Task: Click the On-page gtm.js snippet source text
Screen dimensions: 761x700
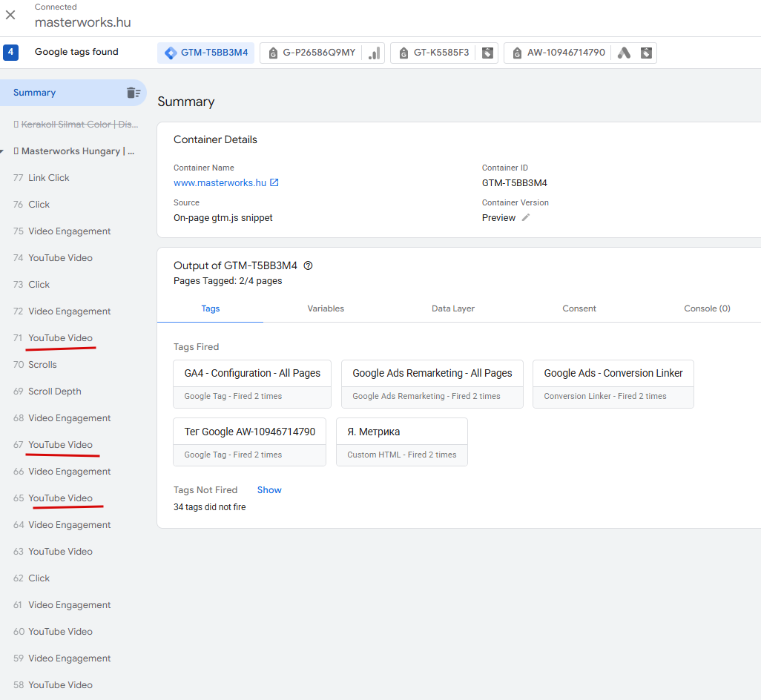Action: (x=223, y=218)
